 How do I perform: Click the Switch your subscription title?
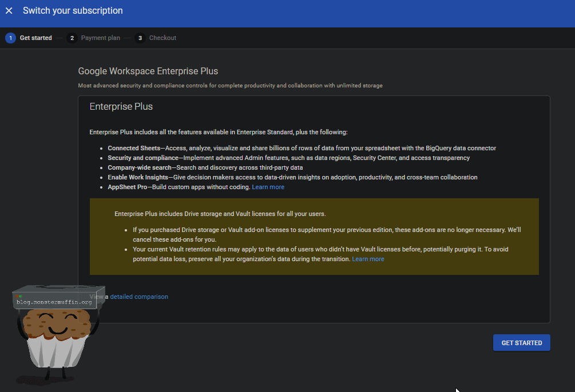(73, 11)
